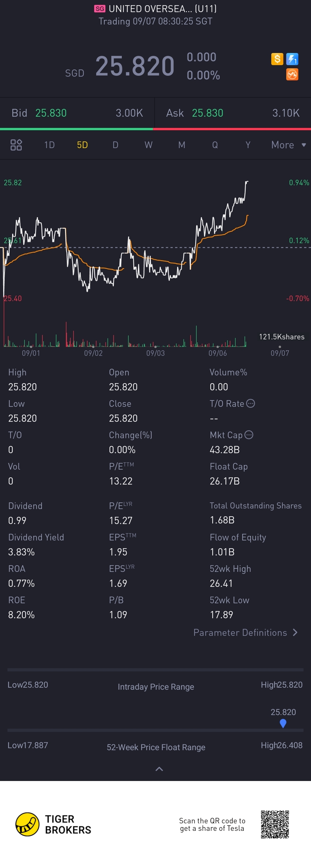
Task: Open the chart layout grid icon
Action: (16, 145)
